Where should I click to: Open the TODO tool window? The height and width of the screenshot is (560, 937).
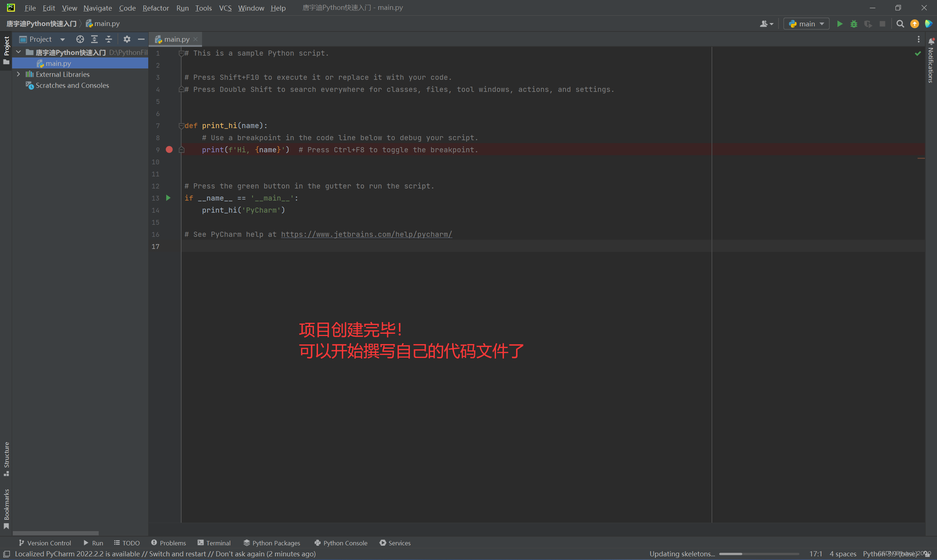(x=127, y=543)
